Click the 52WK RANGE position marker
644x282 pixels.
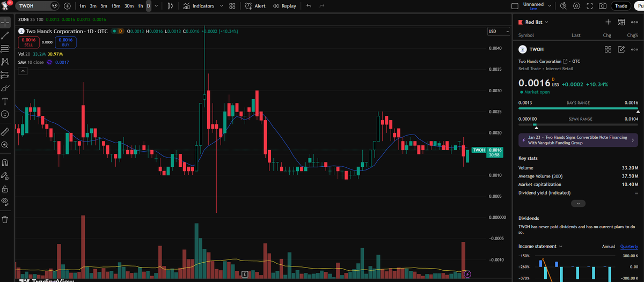(535, 127)
